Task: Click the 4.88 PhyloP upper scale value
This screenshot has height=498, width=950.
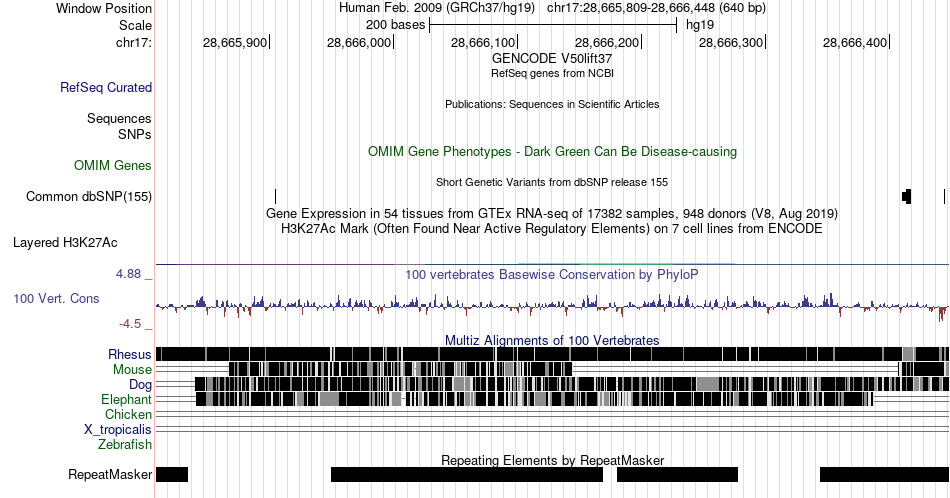Action: pyautogui.click(x=128, y=274)
